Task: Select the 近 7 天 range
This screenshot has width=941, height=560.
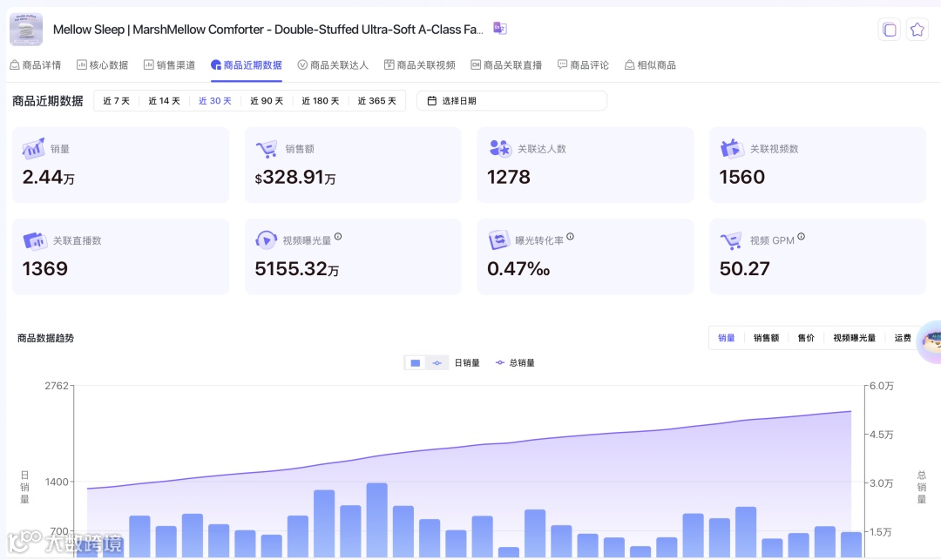Action: [x=117, y=101]
